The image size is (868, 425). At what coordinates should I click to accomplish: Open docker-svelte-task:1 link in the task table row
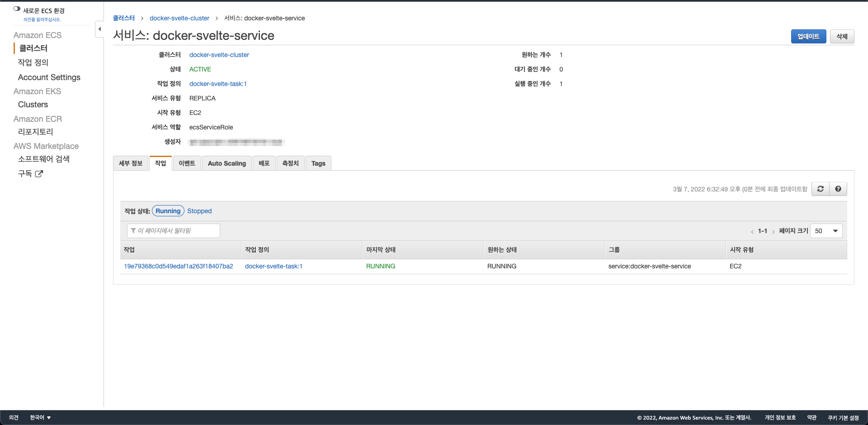pyautogui.click(x=274, y=266)
